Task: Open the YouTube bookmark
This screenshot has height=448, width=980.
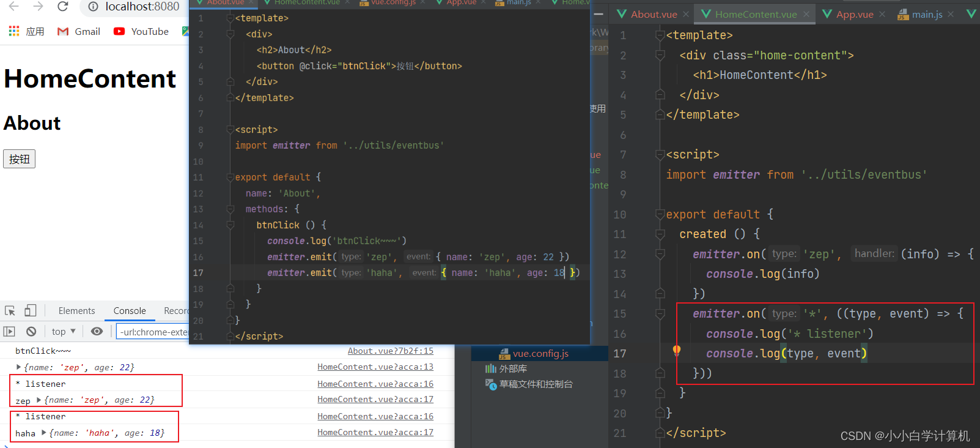Action: point(141,31)
